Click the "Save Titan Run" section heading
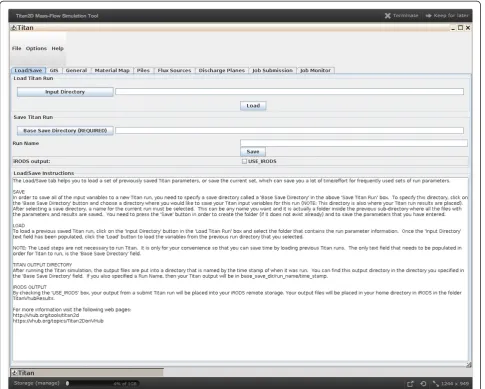The width and height of the screenshot is (485, 389). pyautogui.click(x=33, y=117)
